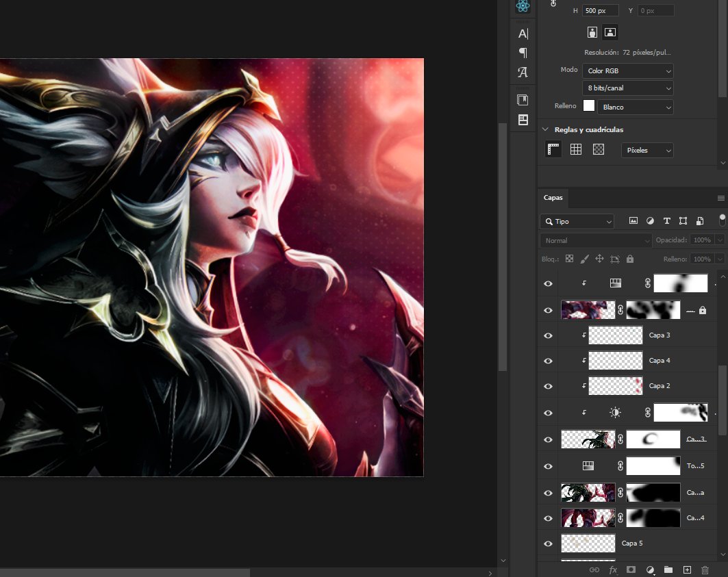
Task: Open the Tipo layer filter dropdown
Action: (x=577, y=222)
